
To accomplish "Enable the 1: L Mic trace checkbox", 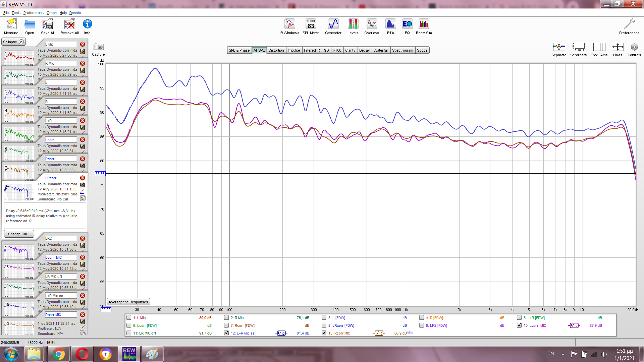I will point(129,318).
